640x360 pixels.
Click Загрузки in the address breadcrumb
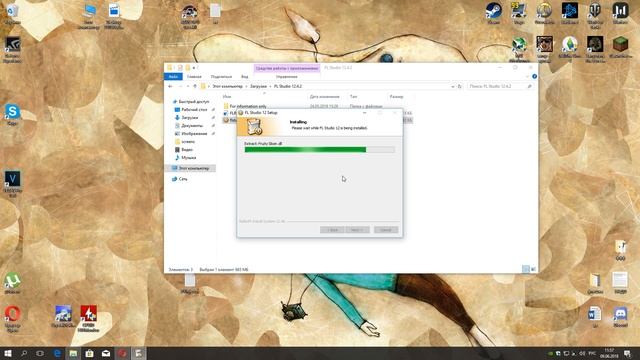(x=258, y=86)
